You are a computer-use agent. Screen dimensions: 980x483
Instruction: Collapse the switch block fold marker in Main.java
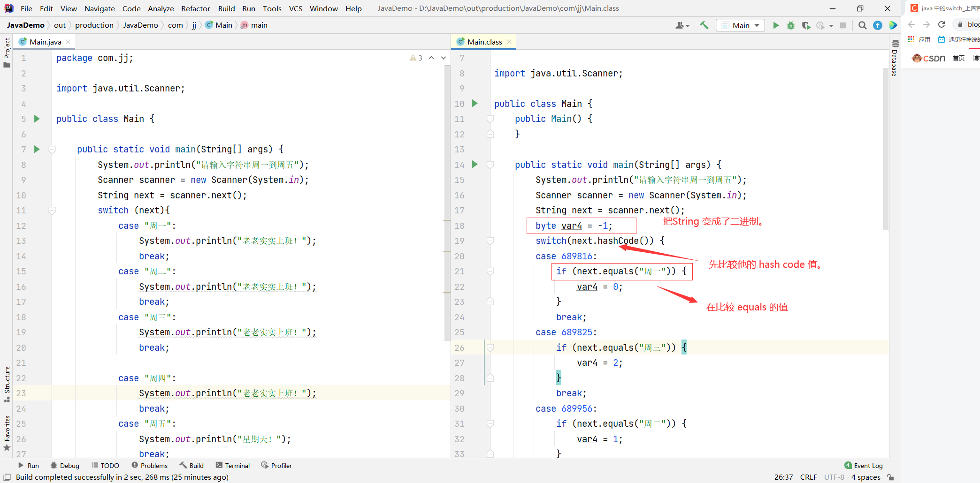click(x=52, y=211)
